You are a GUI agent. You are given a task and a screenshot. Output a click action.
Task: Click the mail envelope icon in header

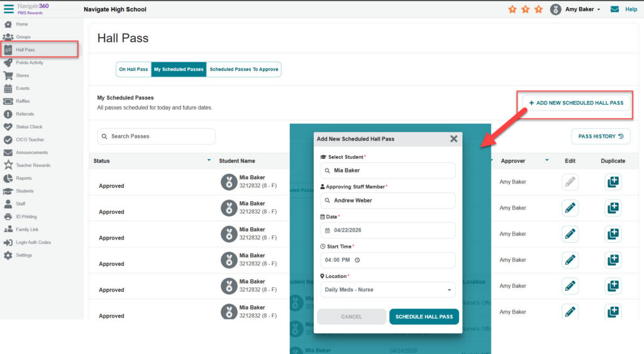point(614,9)
